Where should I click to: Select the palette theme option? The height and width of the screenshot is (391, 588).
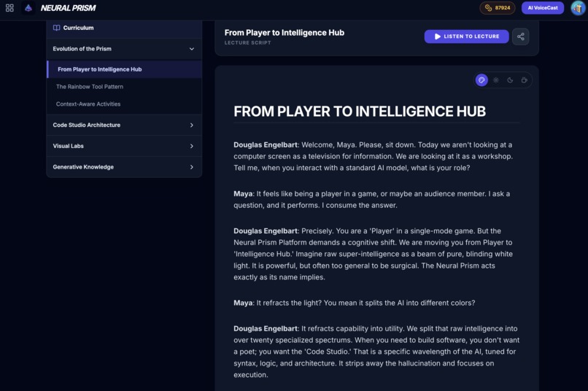point(481,80)
